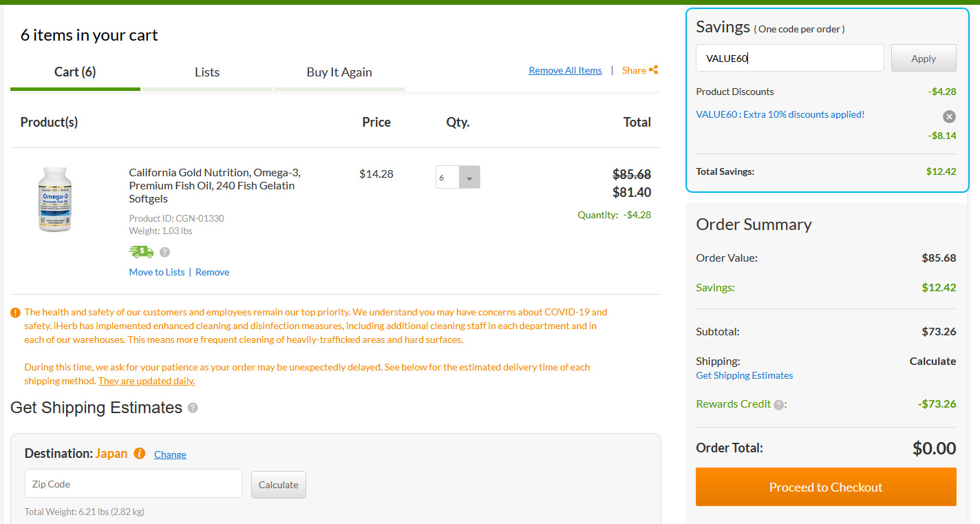Viewport: 980px width, 524px height.
Task: Click the discounted line total $81.40
Action: pos(632,192)
